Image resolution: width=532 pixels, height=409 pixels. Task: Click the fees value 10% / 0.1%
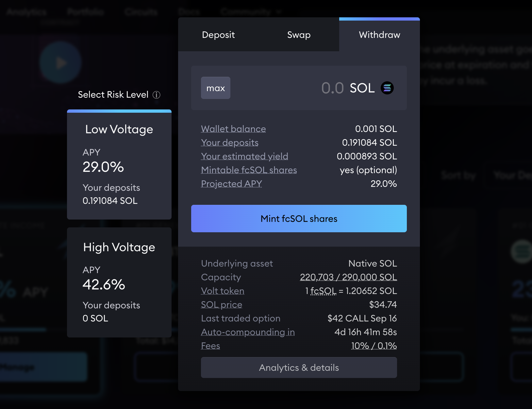click(x=374, y=346)
